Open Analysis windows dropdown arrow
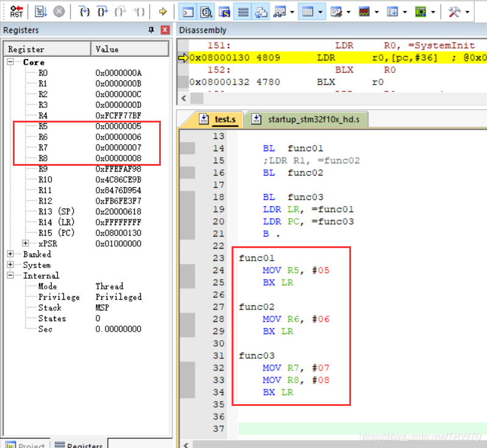Viewport: 487px width, 448px height. (x=377, y=12)
